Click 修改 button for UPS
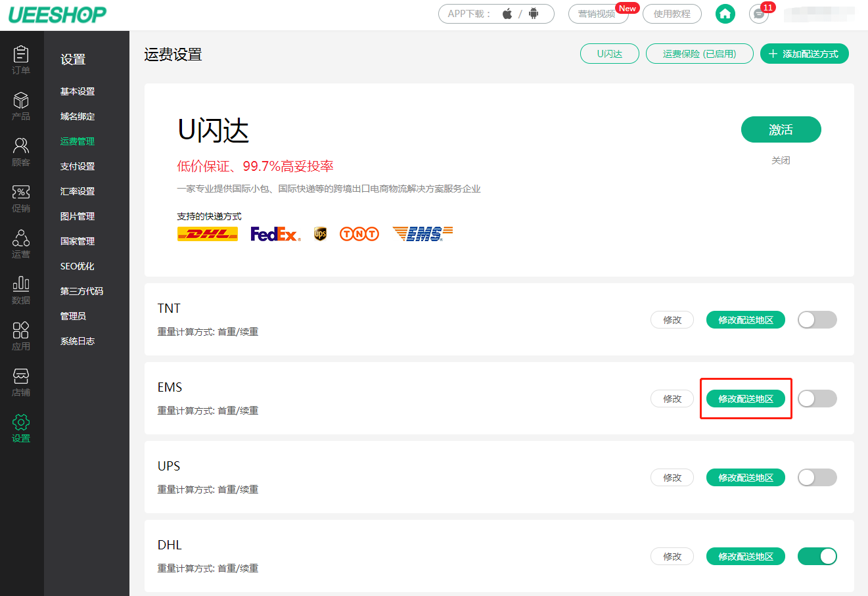The width and height of the screenshot is (868, 596). (672, 478)
